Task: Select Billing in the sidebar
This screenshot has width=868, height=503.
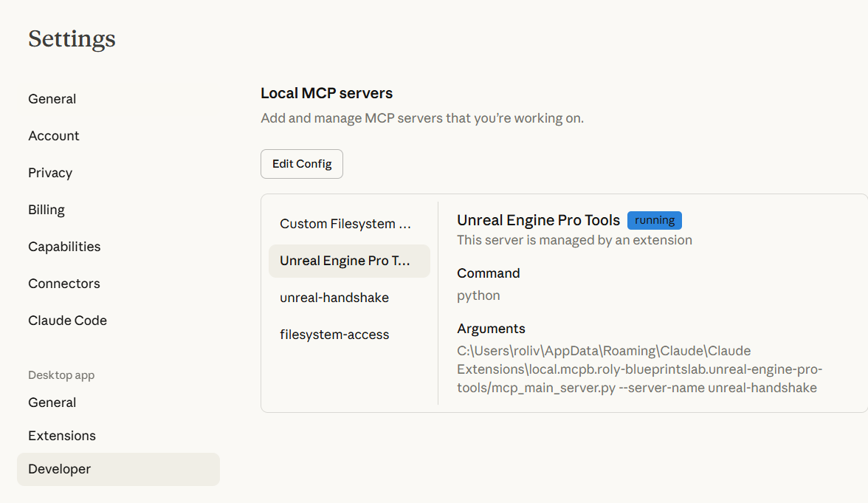Action: pos(46,210)
